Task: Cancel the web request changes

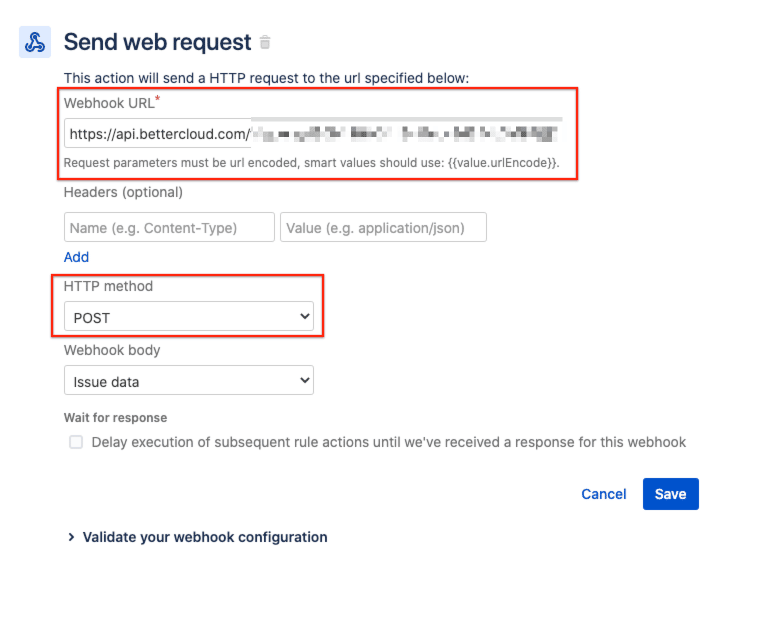Action: (x=603, y=494)
